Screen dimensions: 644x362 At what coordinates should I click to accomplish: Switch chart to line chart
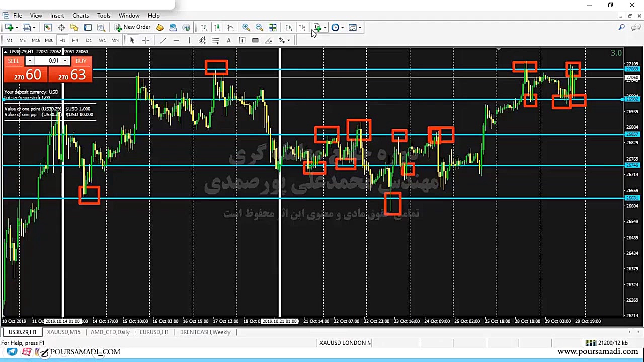230,27
